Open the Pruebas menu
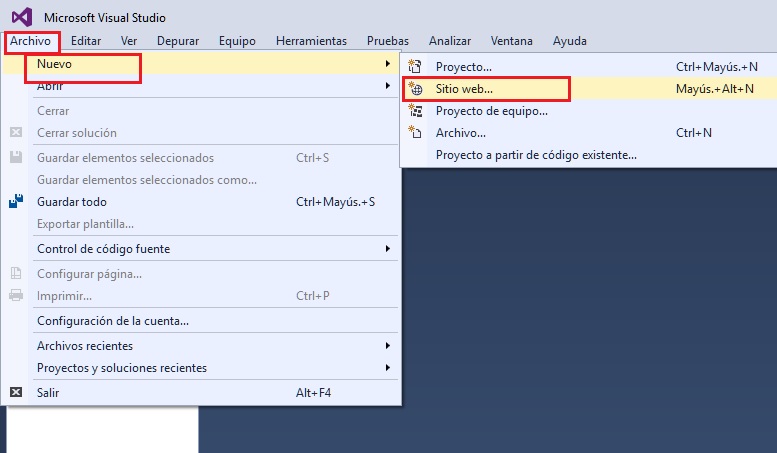This screenshot has height=453, width=777. pyautogui.click(x=388, y=41)
